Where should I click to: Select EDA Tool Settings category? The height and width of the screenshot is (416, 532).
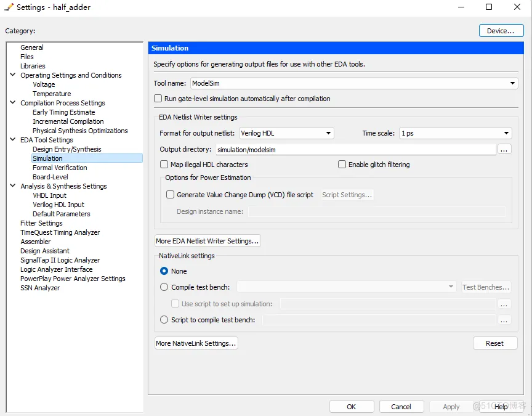(46, 140)
